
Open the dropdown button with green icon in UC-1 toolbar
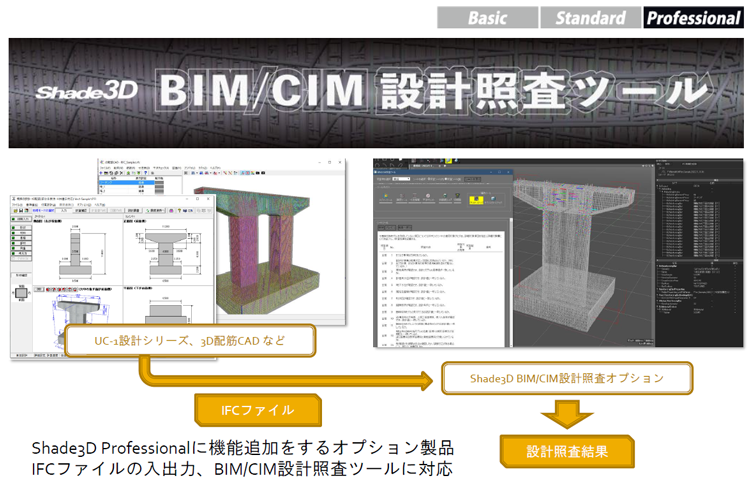coord(155,211)
